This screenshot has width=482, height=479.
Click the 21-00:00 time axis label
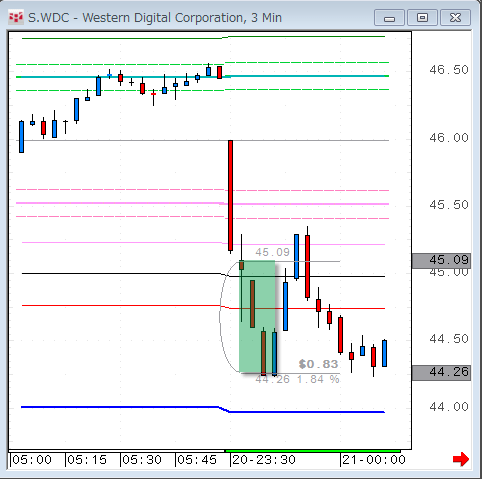click(374, 460)
